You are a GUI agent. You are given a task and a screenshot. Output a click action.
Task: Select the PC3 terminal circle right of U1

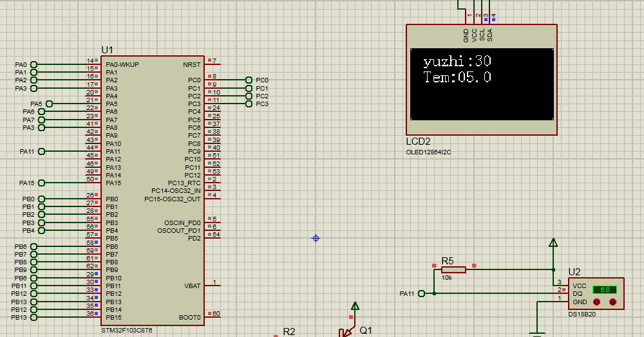click(x=249, y=104)
